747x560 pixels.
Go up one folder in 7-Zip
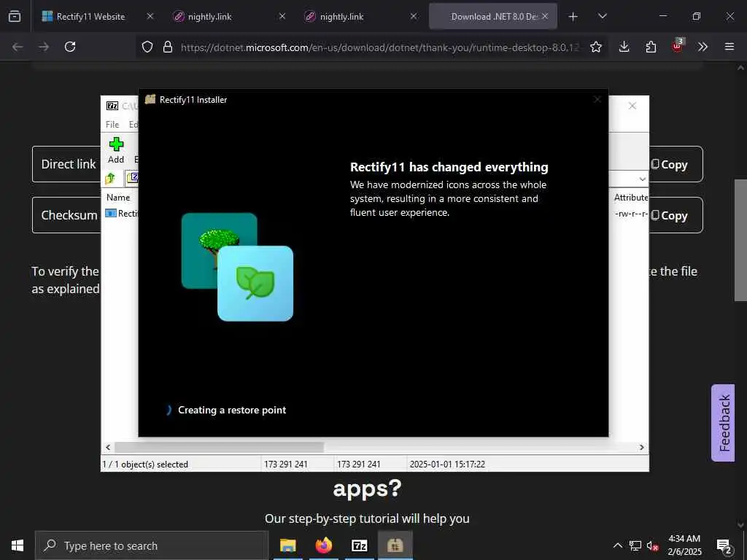110,179
